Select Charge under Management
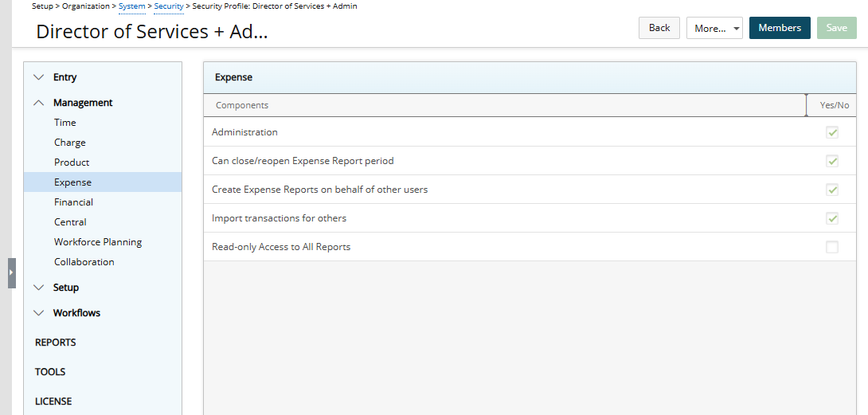 click(70, 143)
